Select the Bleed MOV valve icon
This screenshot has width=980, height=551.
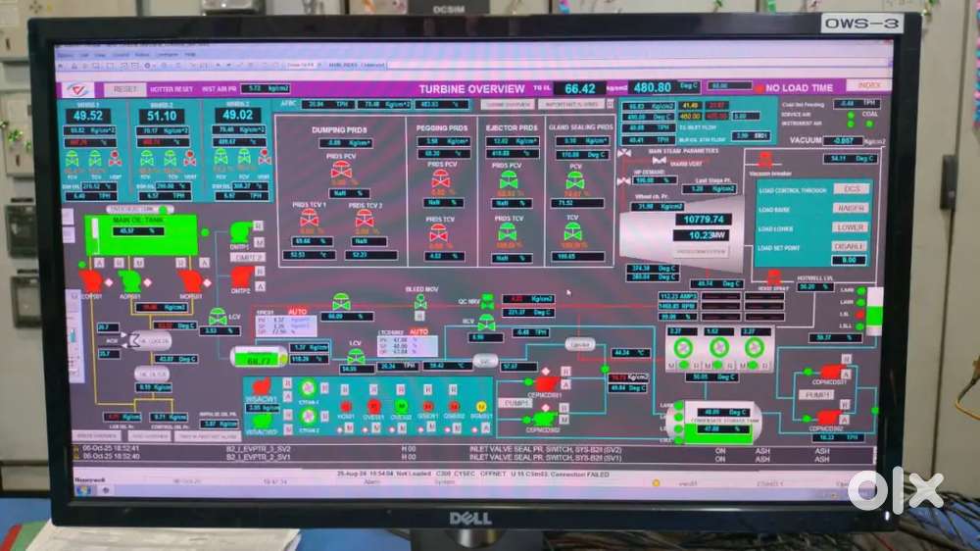point(419,303)
